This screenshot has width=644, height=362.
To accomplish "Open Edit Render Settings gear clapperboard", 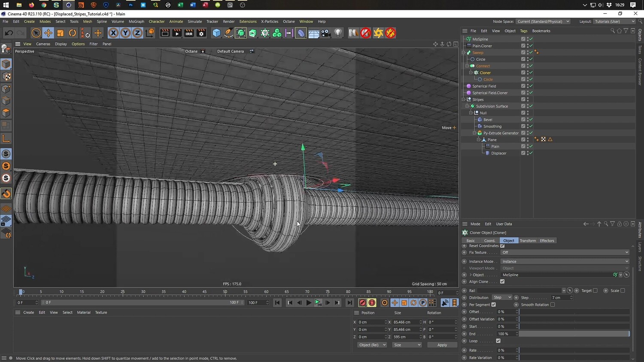I will point(201,33).
